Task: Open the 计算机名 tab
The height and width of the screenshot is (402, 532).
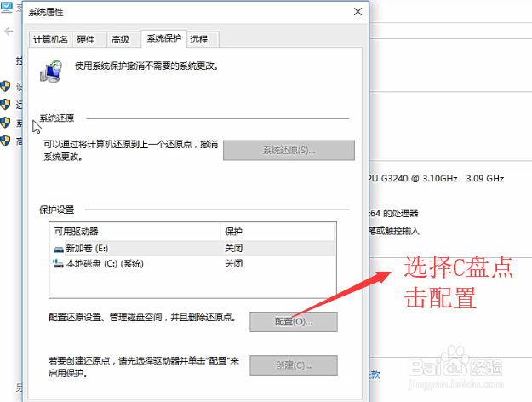Action: [50, 40]
